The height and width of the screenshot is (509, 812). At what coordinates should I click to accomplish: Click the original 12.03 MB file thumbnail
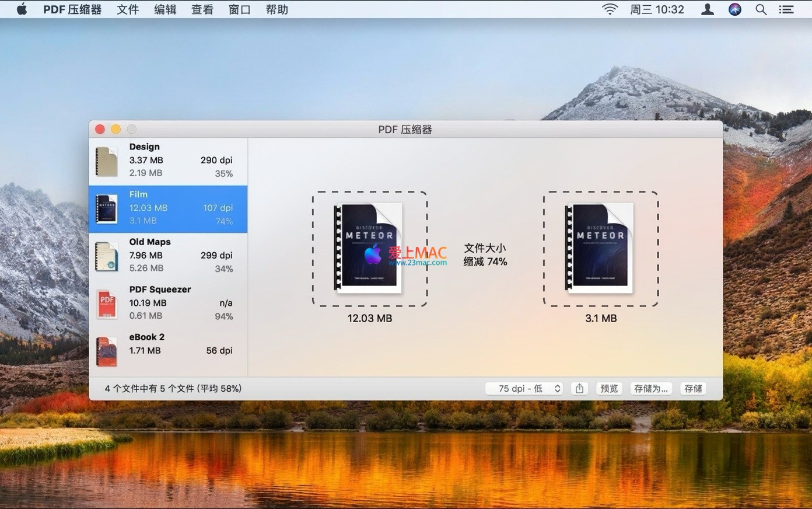369,248
